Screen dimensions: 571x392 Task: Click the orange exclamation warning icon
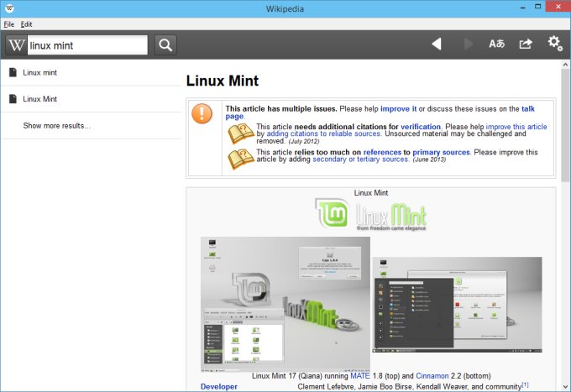(x=202, y=113)
